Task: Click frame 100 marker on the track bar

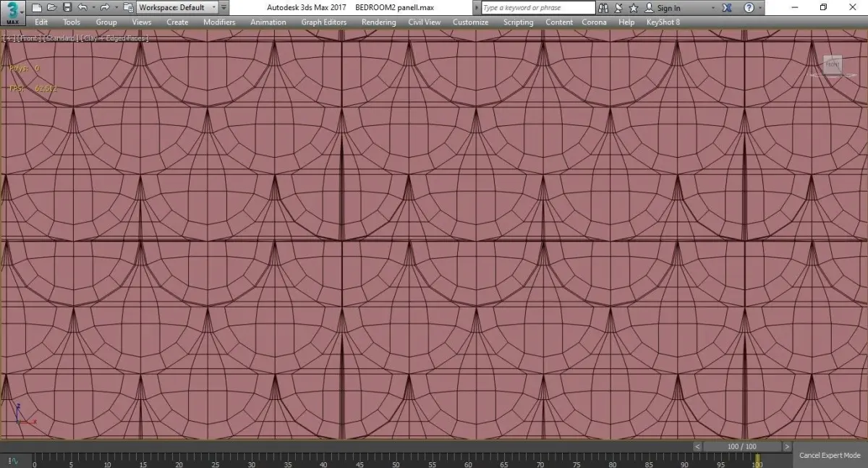Action: pyautogui.click(x=757, y=461)
